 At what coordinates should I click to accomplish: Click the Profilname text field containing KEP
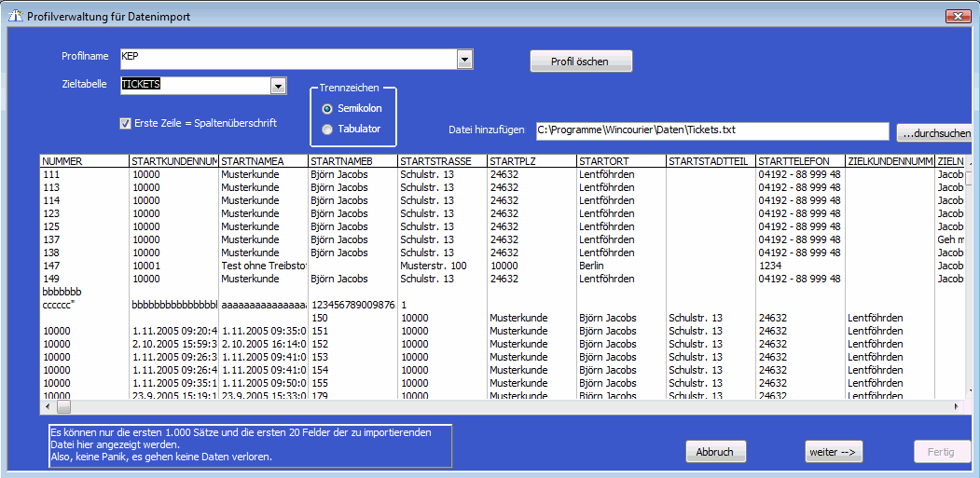pyautogui.click(x=287, y=61)
